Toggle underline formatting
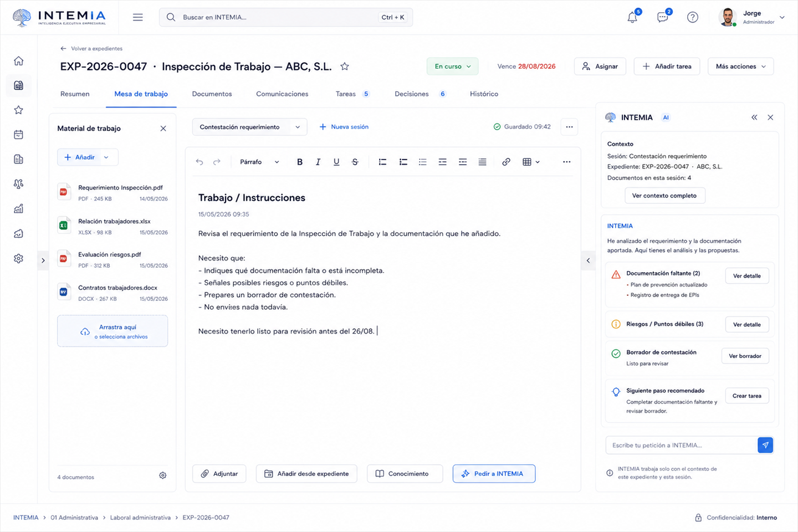This screenshot has width=798, height=532. pos(336,162)
